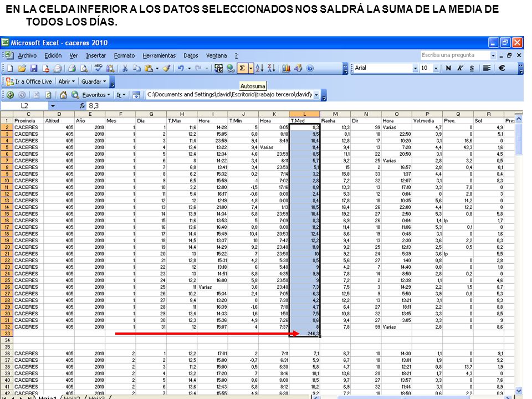Expand the Guardar dropdown
Image resolution: width=532 pixels, height=399 pixels.
[x=94, y=81]
